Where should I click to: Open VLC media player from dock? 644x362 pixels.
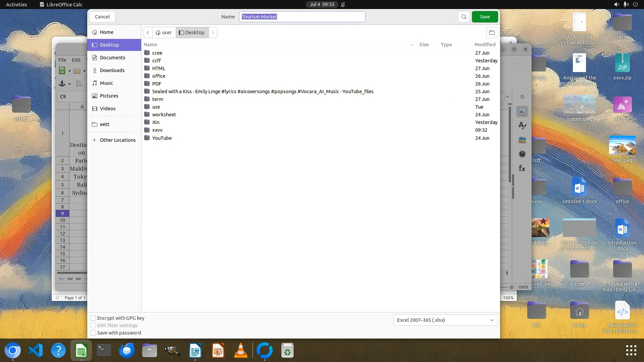(240, 351)
